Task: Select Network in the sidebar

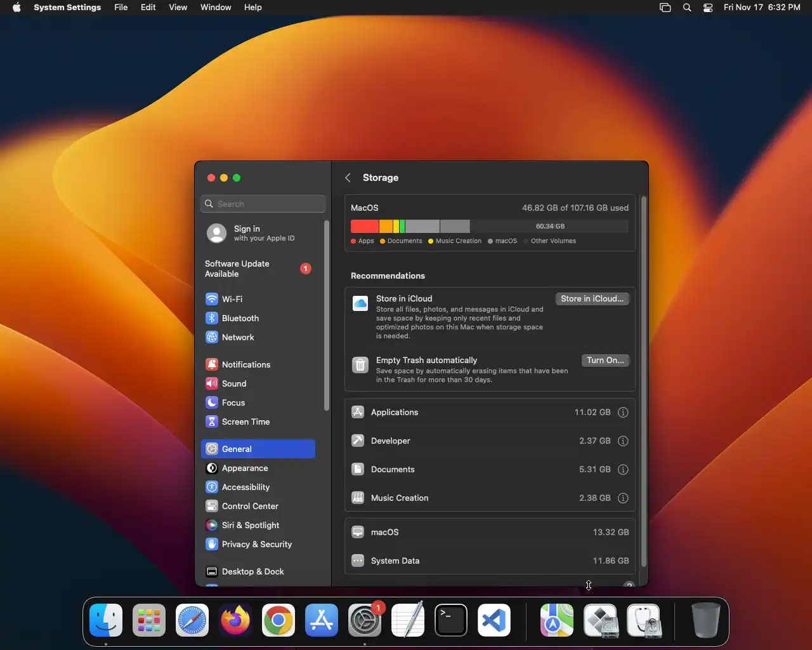Action: point(258,337)
